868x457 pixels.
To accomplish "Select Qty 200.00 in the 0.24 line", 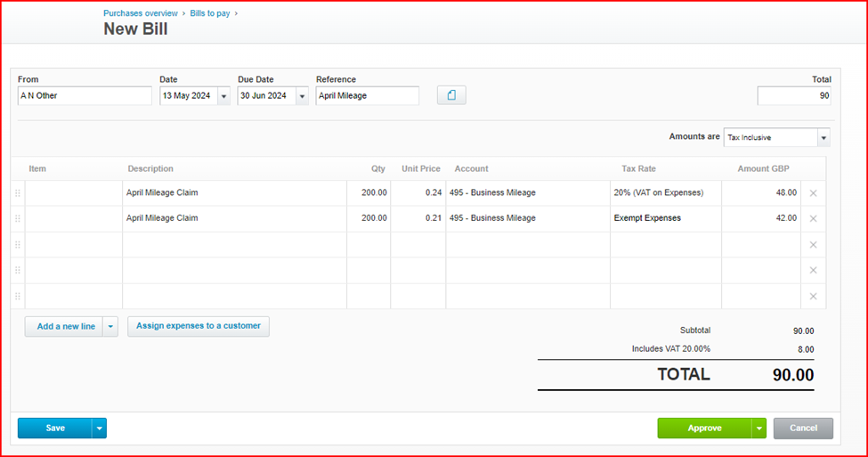I will pyautogui.click(x=369, y=192).
